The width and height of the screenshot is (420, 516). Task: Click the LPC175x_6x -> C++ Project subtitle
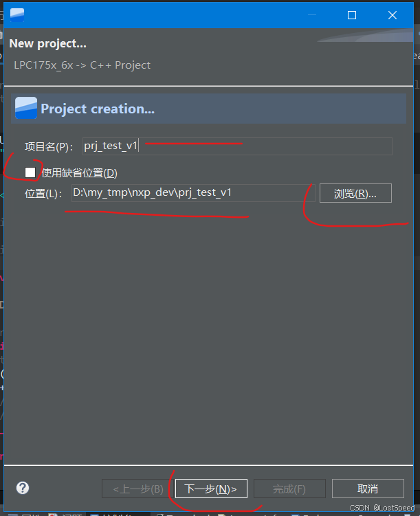[82, 65]
